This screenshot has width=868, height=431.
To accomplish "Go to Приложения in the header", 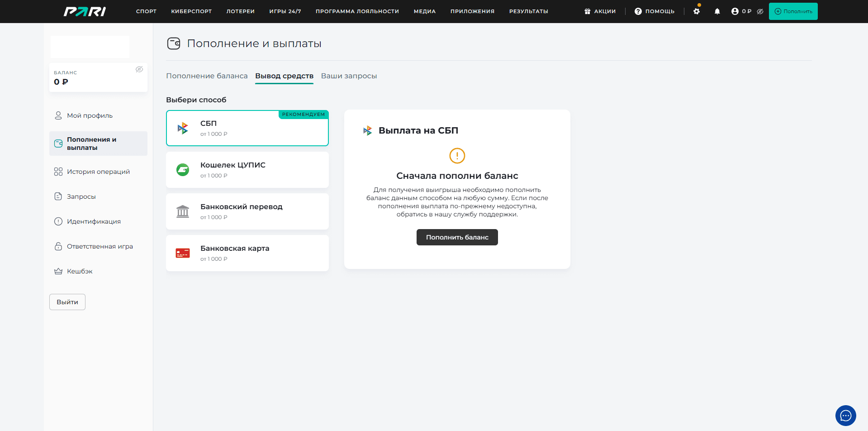I will point(472,11).
